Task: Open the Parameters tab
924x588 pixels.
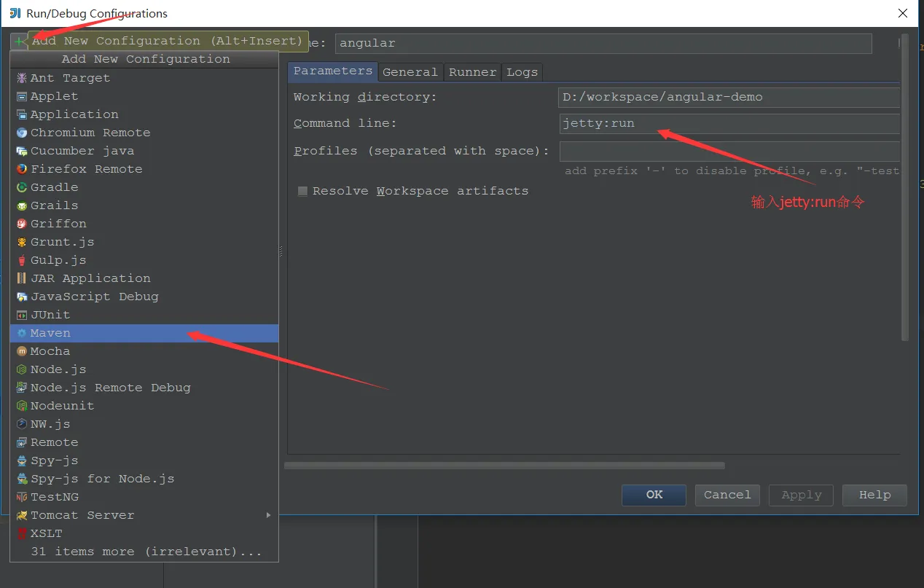Action: [x=333, y=71]
